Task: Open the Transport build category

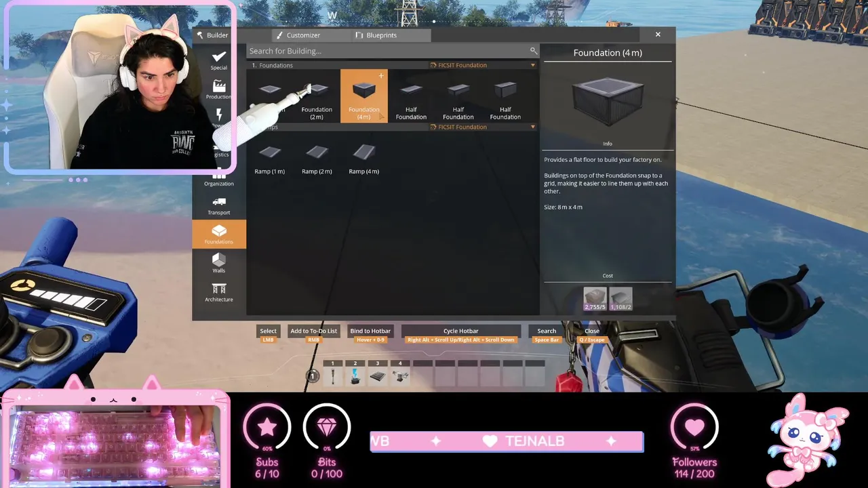Action: click(218, 205)
